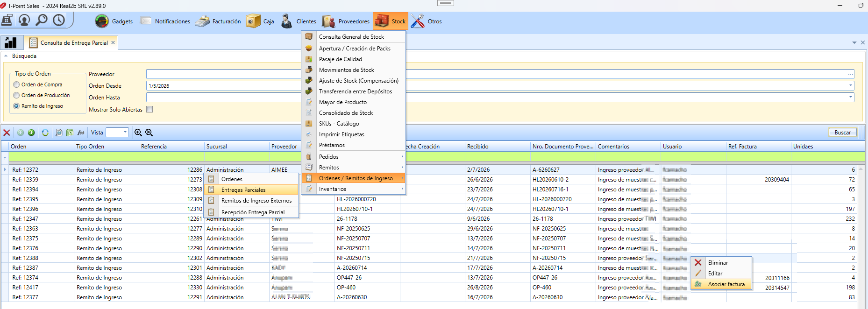This screenshot has width=868, height=309.
Task: Select Remito de Ingreso radio button
Action: click(17, 106)
